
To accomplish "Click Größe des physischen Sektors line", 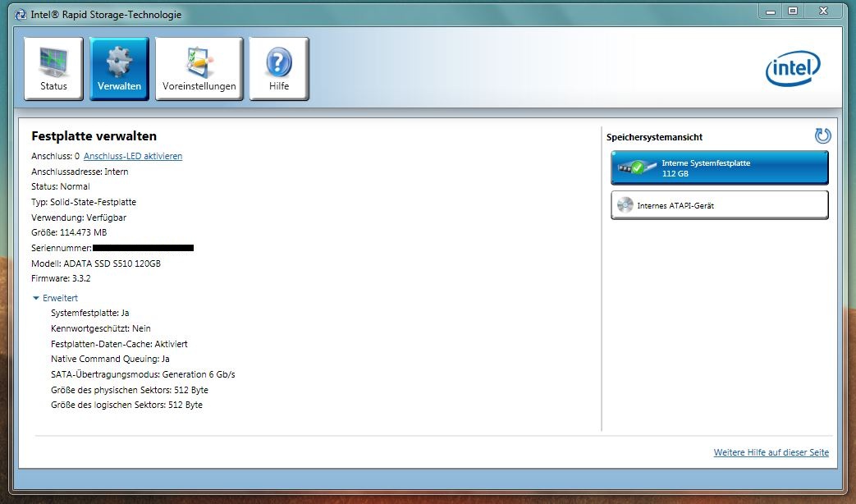I will click(130, 390).
